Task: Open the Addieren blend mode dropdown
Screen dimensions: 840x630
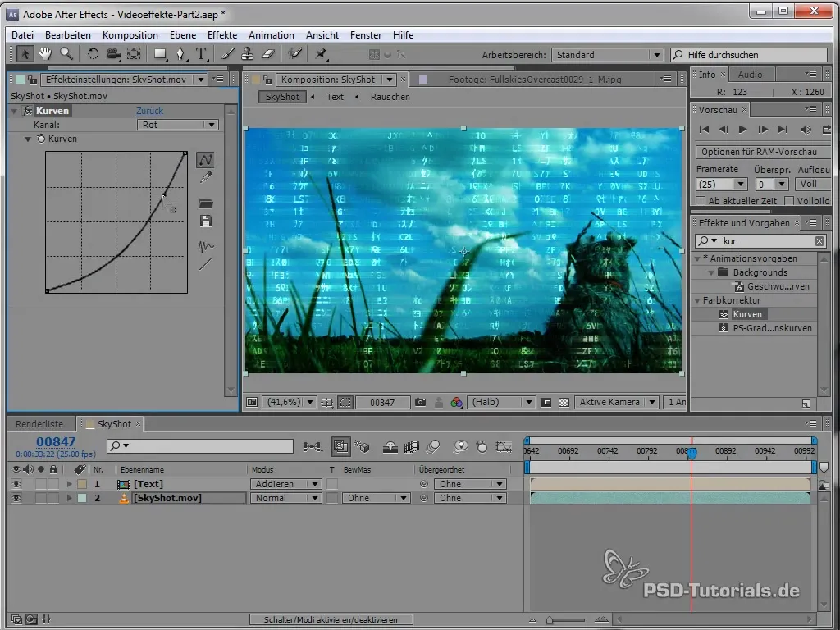Action: [285, 484]
